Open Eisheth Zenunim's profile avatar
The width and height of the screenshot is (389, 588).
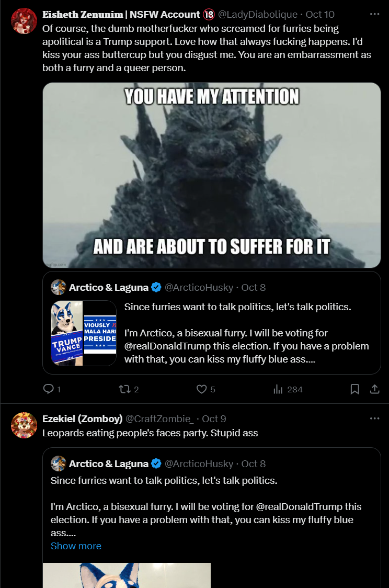(x=24, y=21)
